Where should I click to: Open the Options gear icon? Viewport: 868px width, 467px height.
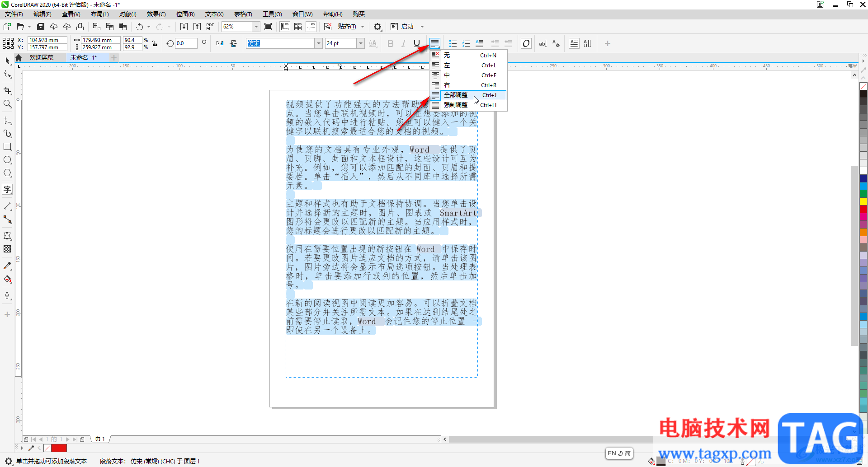coord(378,27)
